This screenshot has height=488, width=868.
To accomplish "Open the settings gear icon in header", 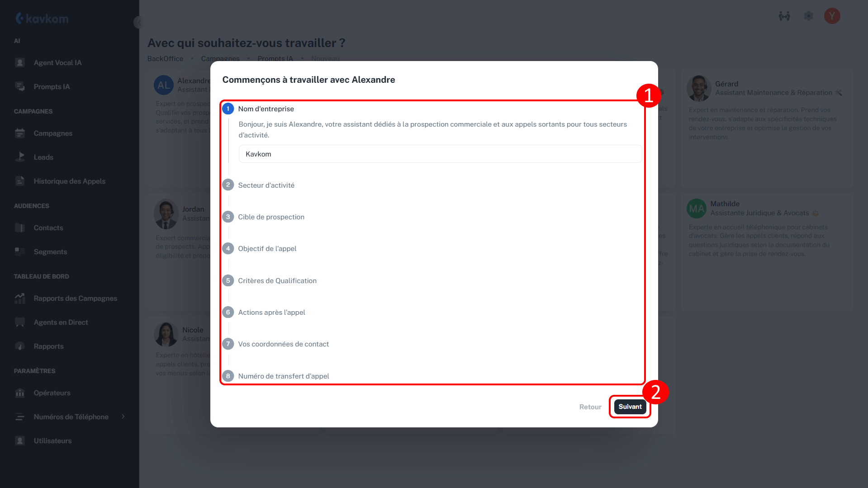I will [x=808, y=16].
